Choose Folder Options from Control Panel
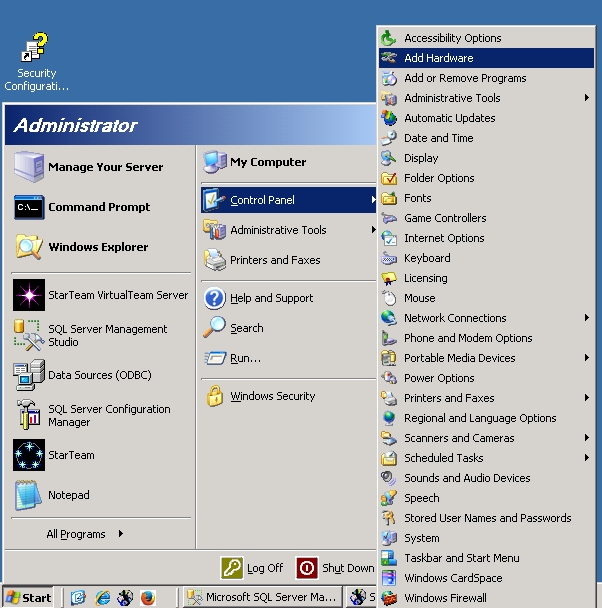This screenshot has height=608, width=602. click(x=439, y=178)
